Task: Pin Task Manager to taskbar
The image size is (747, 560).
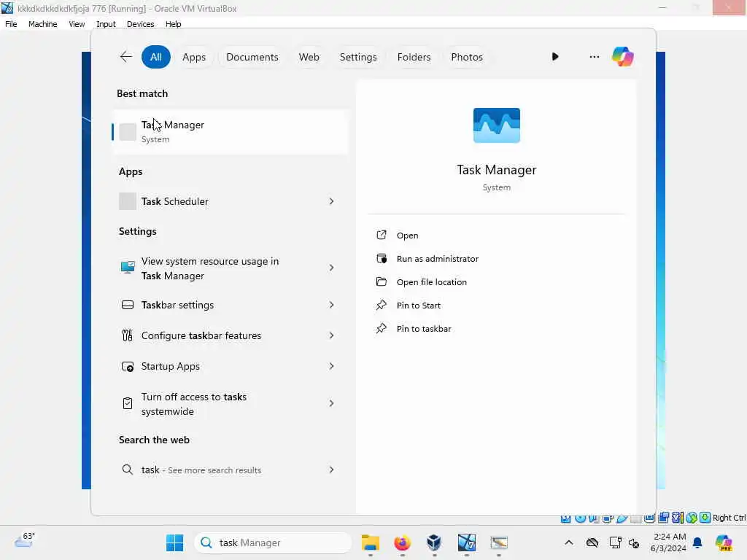Action: click(x=424, y=329)
